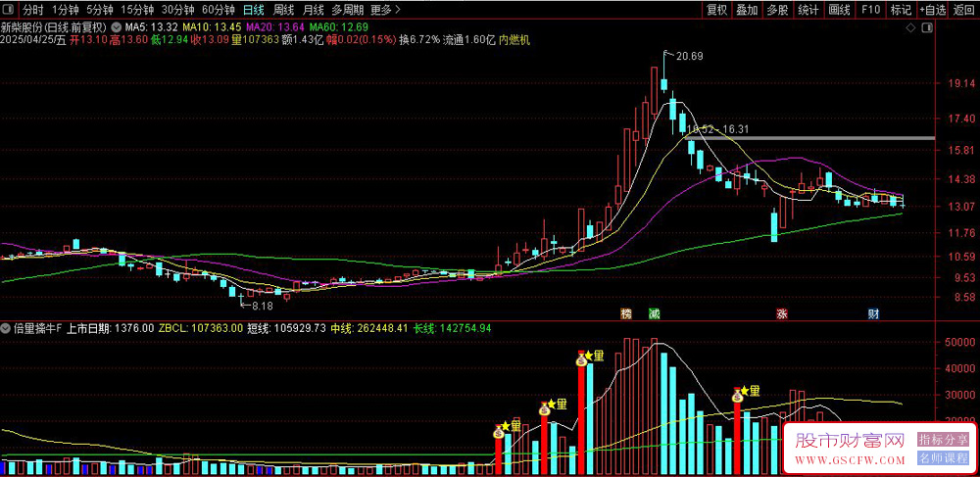980x477 pixels.
Task: Click the 换6.72% turnover value
Action: (420, 40)
